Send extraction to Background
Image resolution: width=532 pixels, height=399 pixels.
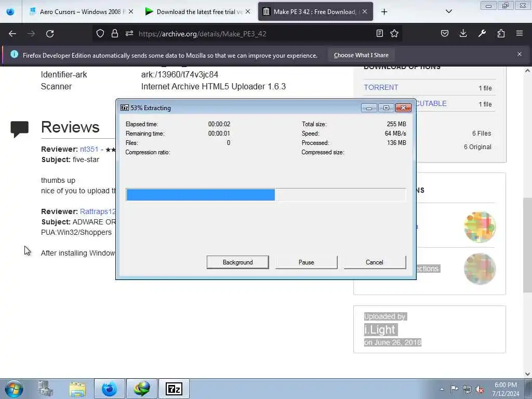(237, 262)
